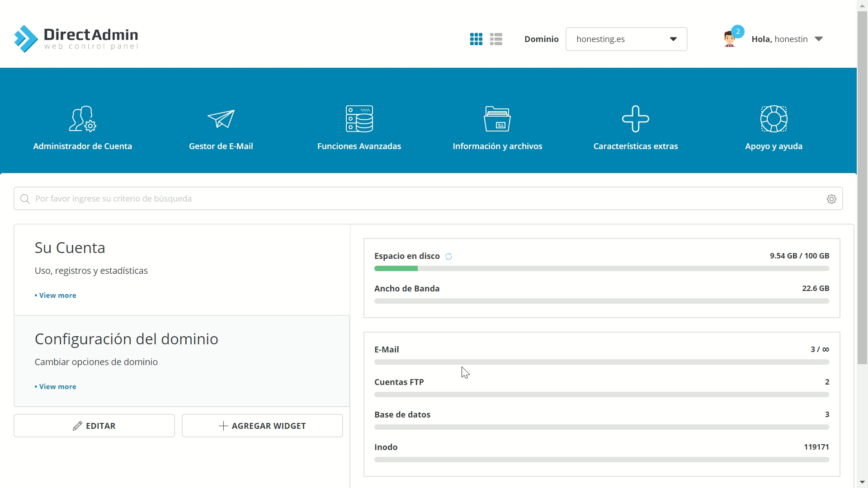Open search settings gear icon

(831, 199)
